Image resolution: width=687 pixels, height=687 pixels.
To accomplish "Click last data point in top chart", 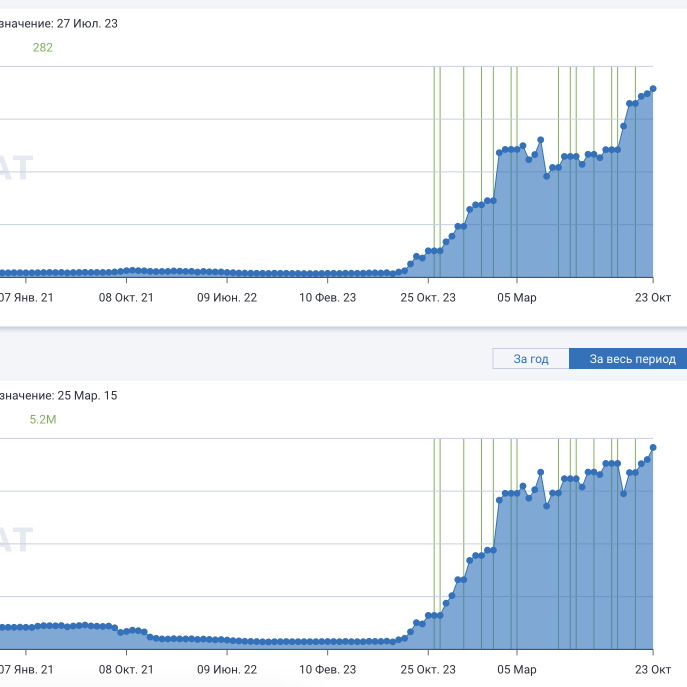I will tap(653, 88).
